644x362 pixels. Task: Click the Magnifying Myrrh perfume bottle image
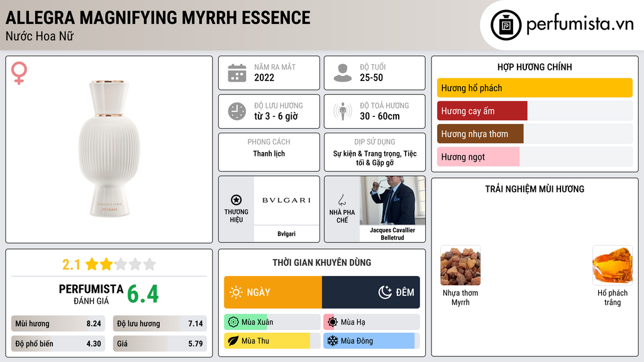[x=109, y=148]
